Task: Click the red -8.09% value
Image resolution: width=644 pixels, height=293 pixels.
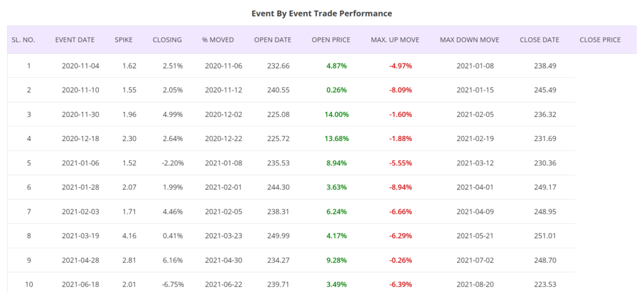Action: (400, 90)
